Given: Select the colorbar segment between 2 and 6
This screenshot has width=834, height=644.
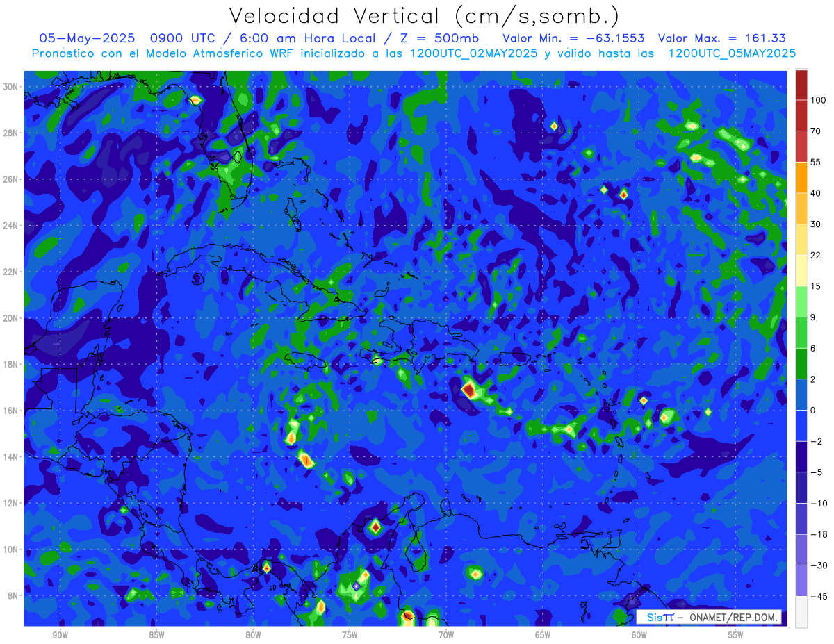Looking at the screenshot, I should [x=801, y=363].
